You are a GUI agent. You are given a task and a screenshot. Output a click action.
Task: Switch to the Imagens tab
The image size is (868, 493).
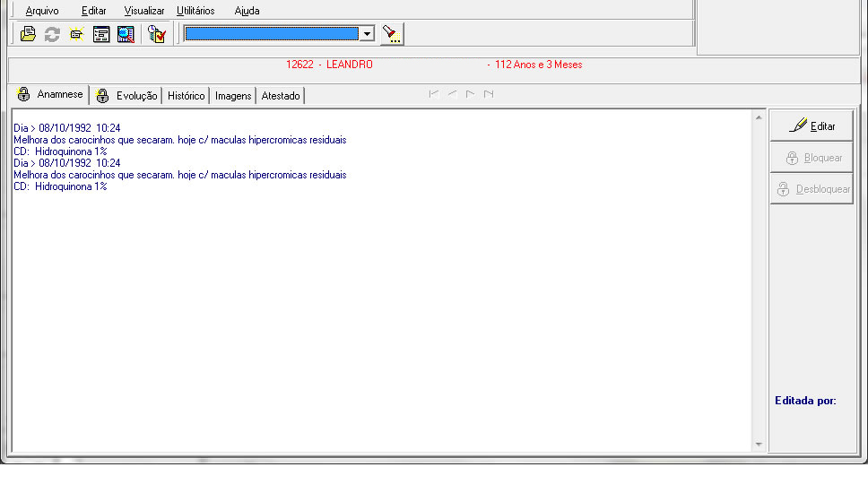pos(233,96)
